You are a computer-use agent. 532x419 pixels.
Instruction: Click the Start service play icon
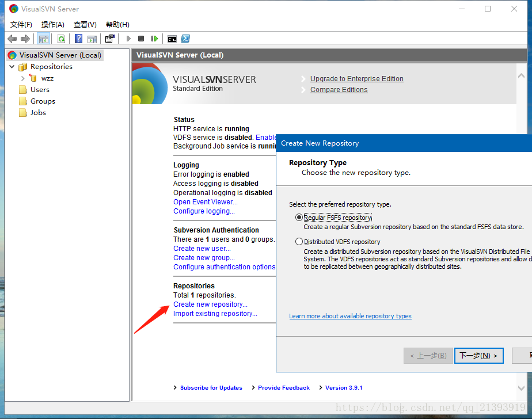(128, 39)
